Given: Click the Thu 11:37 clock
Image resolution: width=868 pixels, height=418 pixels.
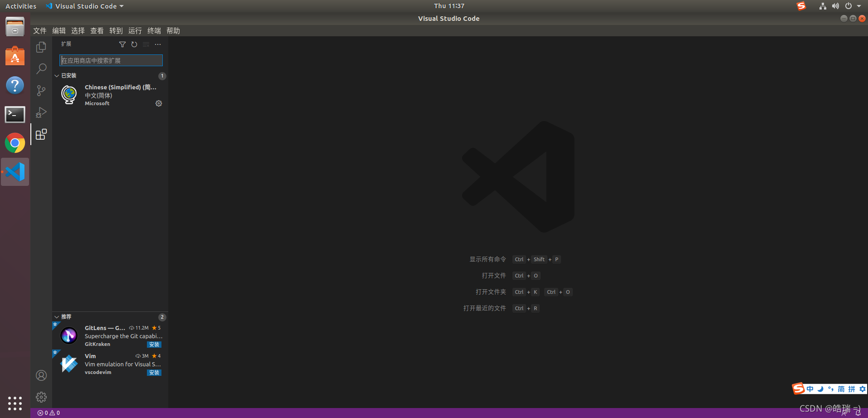Looking at the screenshot, I should coord(449,6).
